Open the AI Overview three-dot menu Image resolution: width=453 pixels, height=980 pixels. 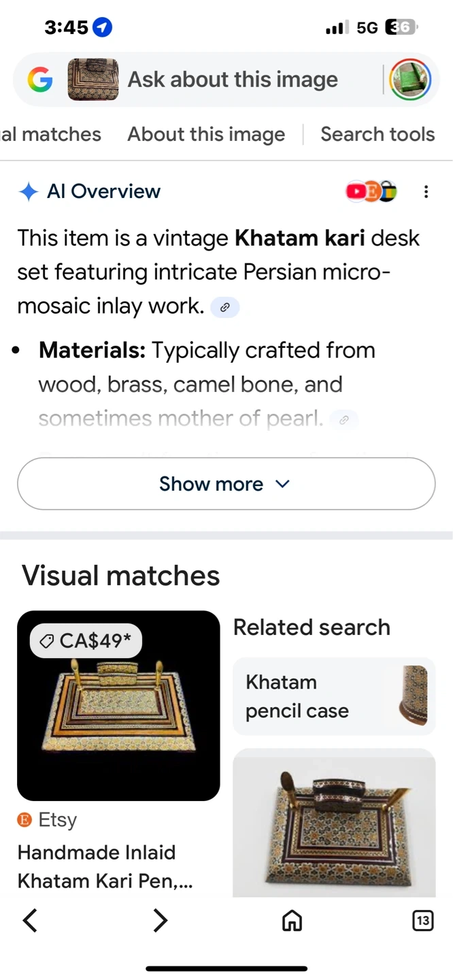[x=426, y=192]
